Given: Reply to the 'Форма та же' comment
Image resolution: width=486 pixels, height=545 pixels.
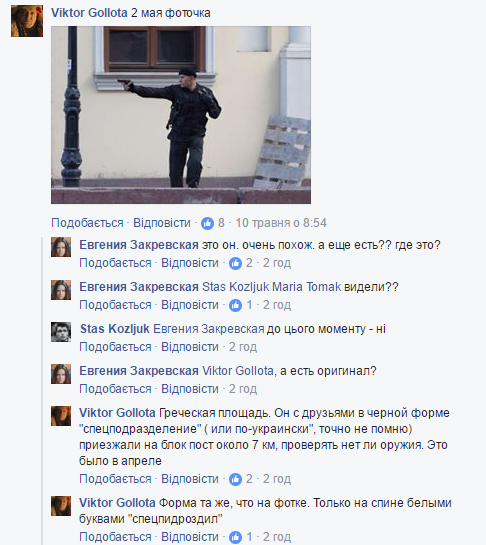Looking at the screenshot, I should pyautogui.click(x=190, y=537).
